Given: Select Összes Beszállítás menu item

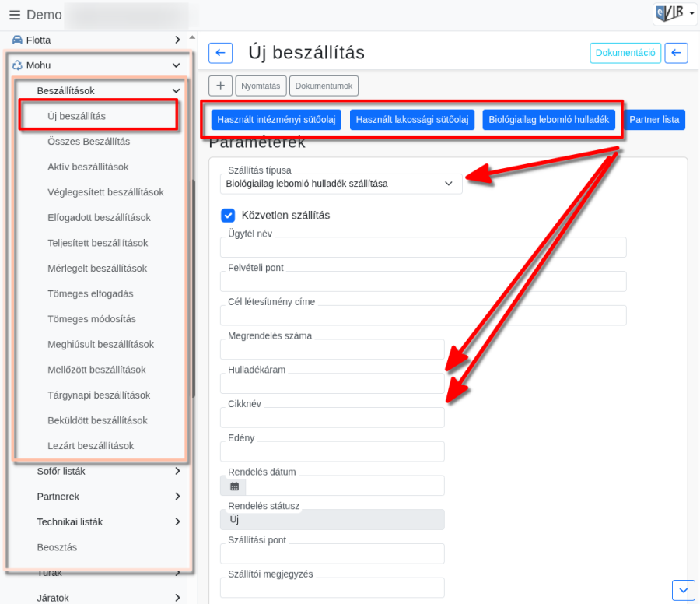Looking at the screenshot, I should click(x=89, y=142).
